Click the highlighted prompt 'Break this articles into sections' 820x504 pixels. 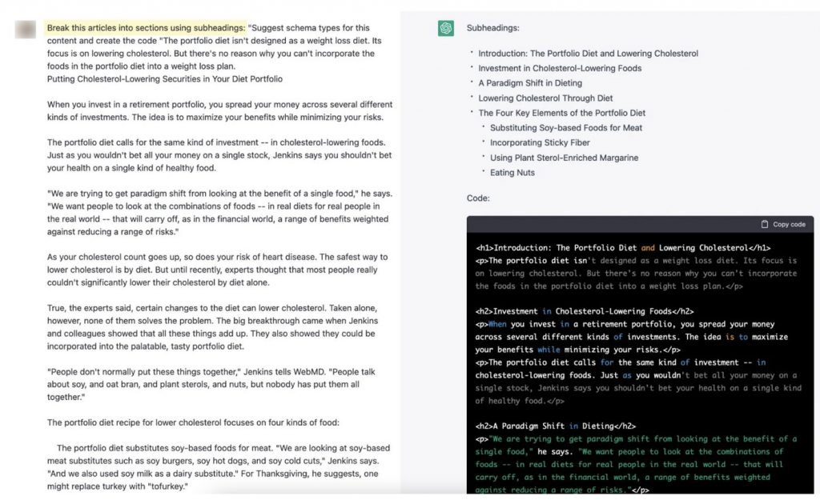[146, 28]
